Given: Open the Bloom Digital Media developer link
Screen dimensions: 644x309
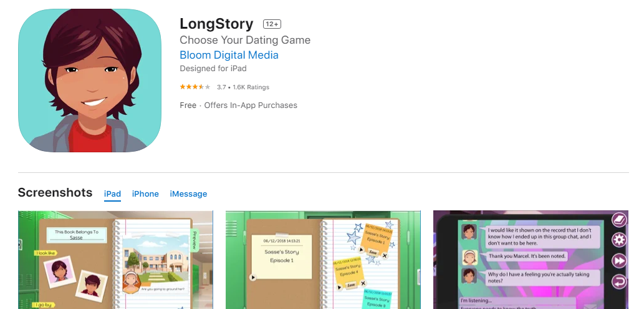Looking at the screenshot, I should pos(229,55).
